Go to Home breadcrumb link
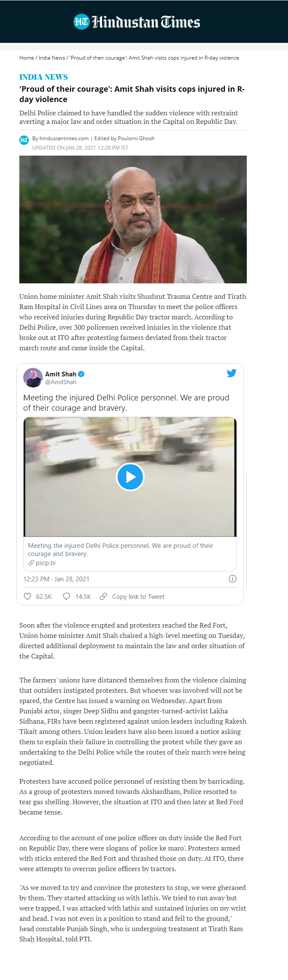Image resolution: width=288 pixels, height=980 pixels. (27, 58)
